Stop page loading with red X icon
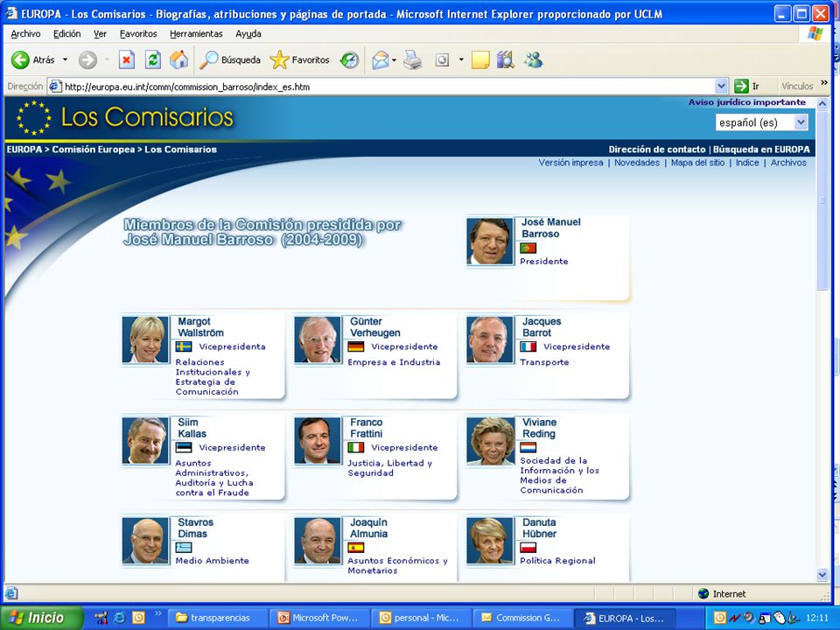This screenshot has width=840, height=630. (126, 60)
